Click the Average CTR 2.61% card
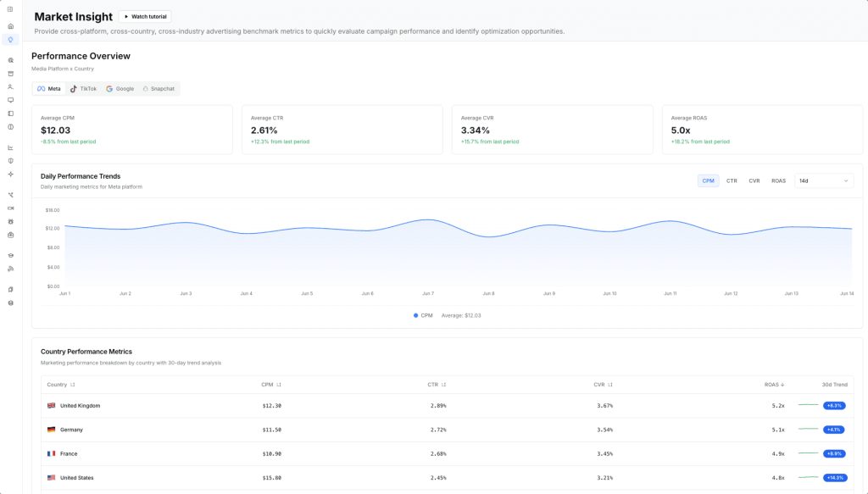The image size is (868, 494). 342,130
